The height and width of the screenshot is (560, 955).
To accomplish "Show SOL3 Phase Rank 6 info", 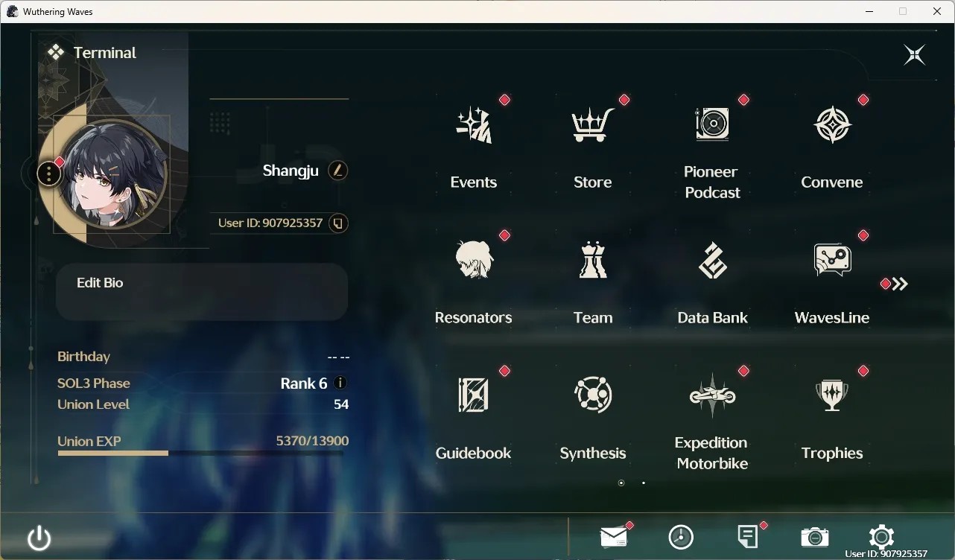I will tap(340, 383).
